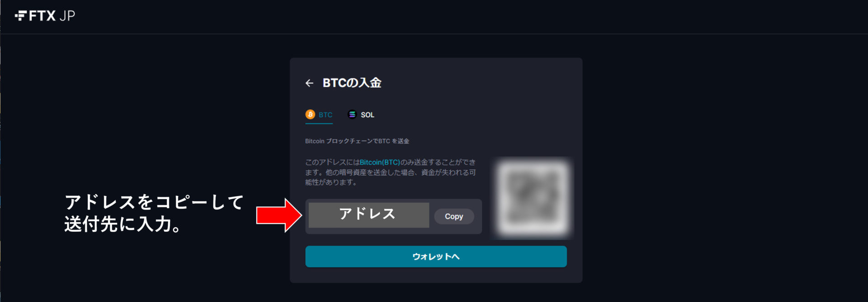This screenshot has height=302, width=868.
Task: Click the orange Bitcoin coin icon
Action: (x=310, y=115)
